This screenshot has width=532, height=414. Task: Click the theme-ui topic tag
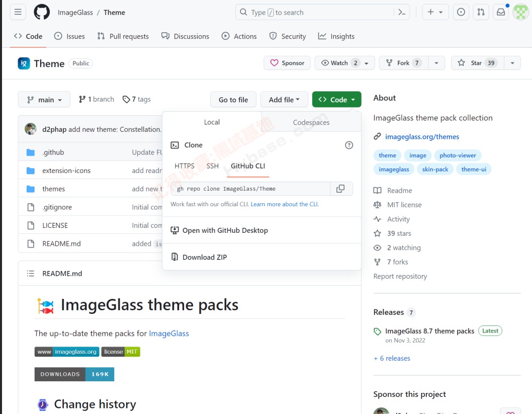click(474, 169)
